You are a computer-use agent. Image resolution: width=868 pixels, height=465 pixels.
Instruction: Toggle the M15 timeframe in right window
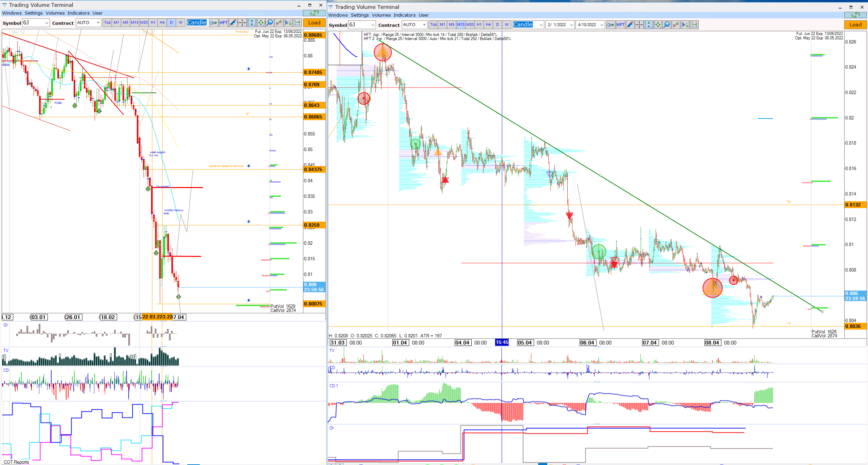point(460,25)
